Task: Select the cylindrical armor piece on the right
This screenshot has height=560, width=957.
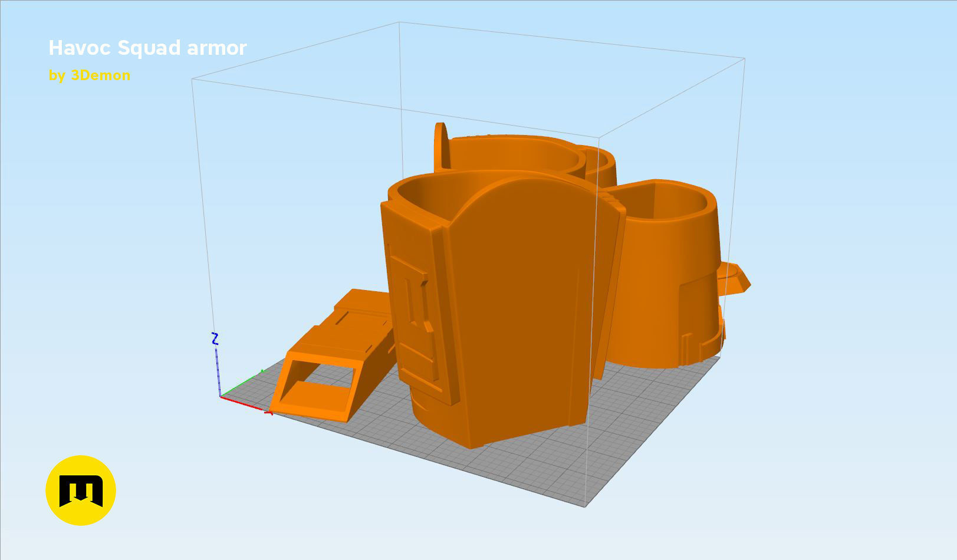Action: [x=666, y=274]
